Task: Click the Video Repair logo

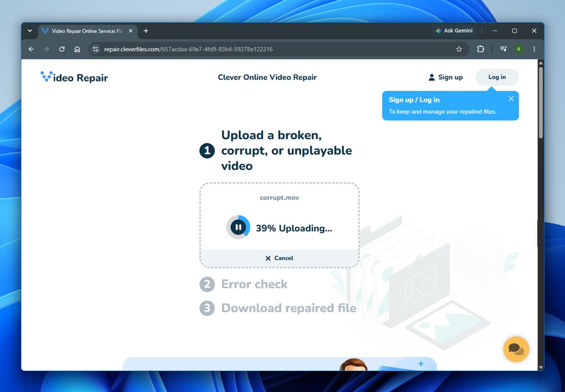Action: (x=74, y=77)
